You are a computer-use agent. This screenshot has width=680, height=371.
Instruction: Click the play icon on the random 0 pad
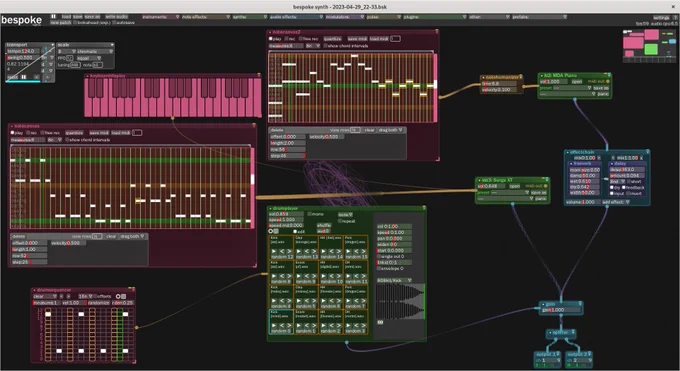274,325
